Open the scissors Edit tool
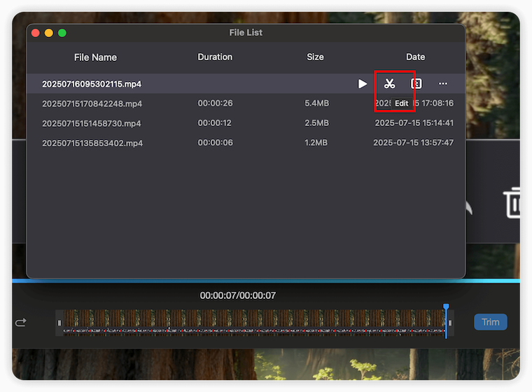The height and width of the screenshot is (392, 532). point(389,84)
